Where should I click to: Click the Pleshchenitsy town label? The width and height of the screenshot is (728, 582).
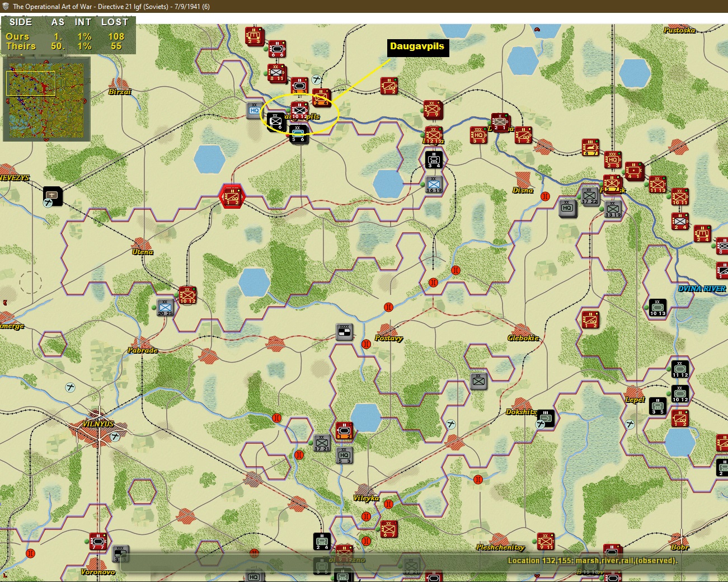[500, 547]
